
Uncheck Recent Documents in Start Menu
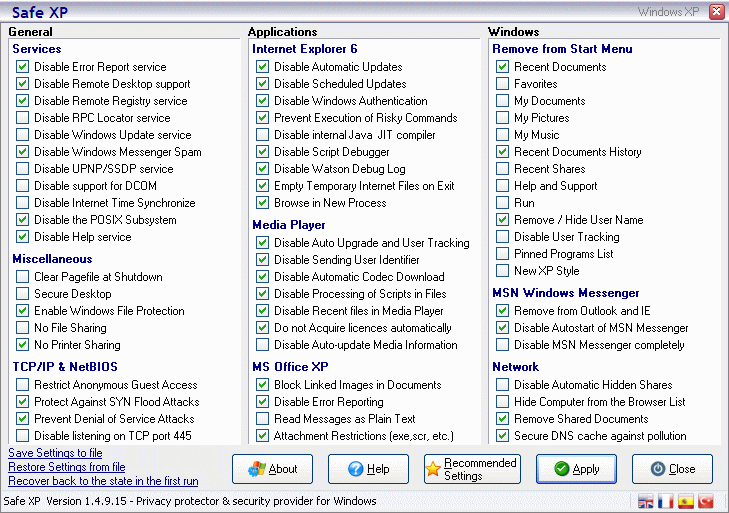[x=502, y=67]
